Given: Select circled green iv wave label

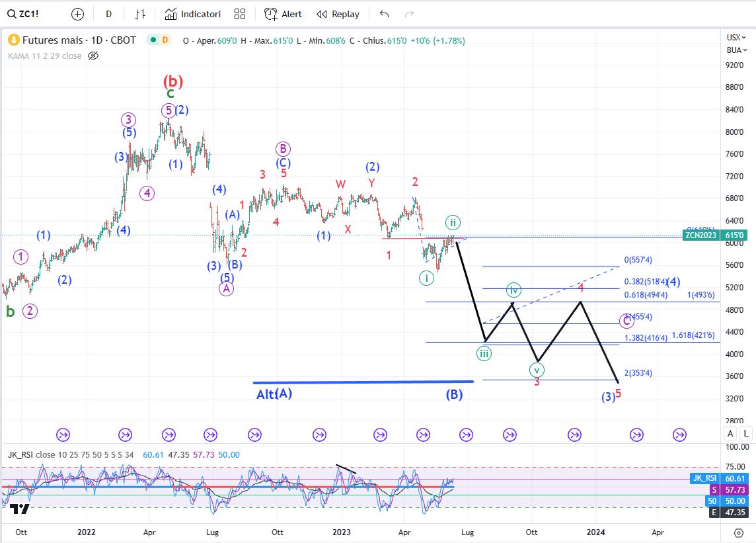Looking at the screenshot, I should [513, 290].
